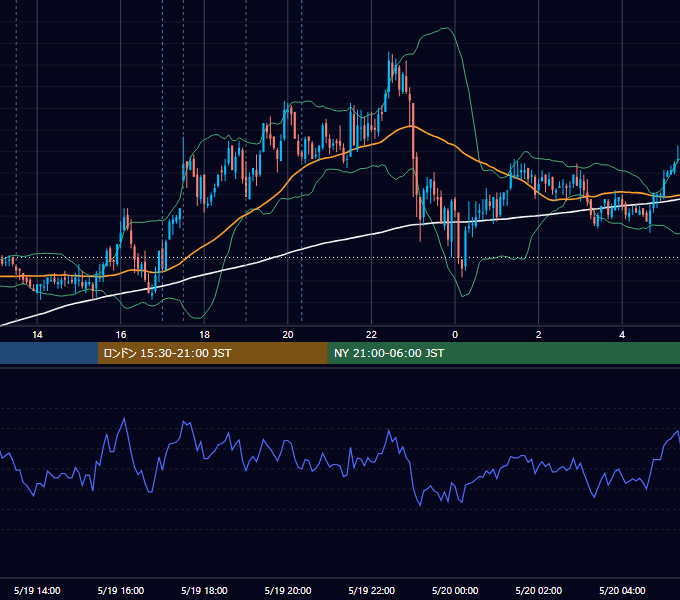This screenshot has width=680, height=600.
Task: Click the hour label 4 on price chart axis
Action: coord(622,335)
